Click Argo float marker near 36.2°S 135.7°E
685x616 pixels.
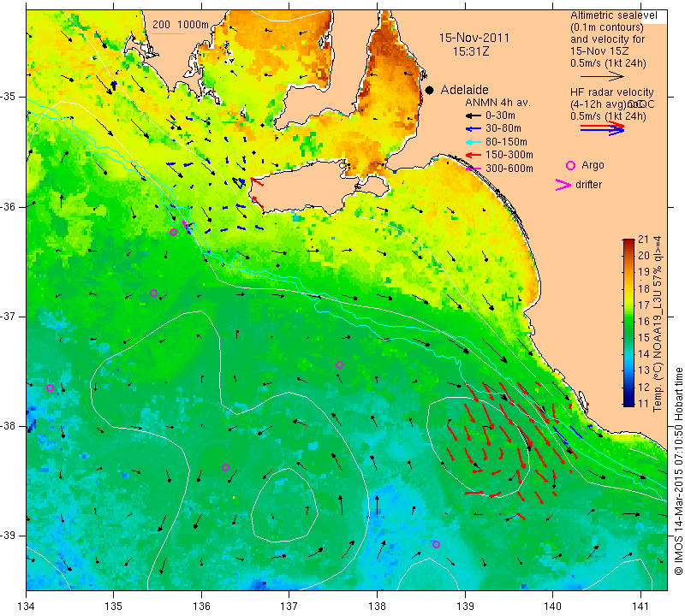tap(174, 232)
